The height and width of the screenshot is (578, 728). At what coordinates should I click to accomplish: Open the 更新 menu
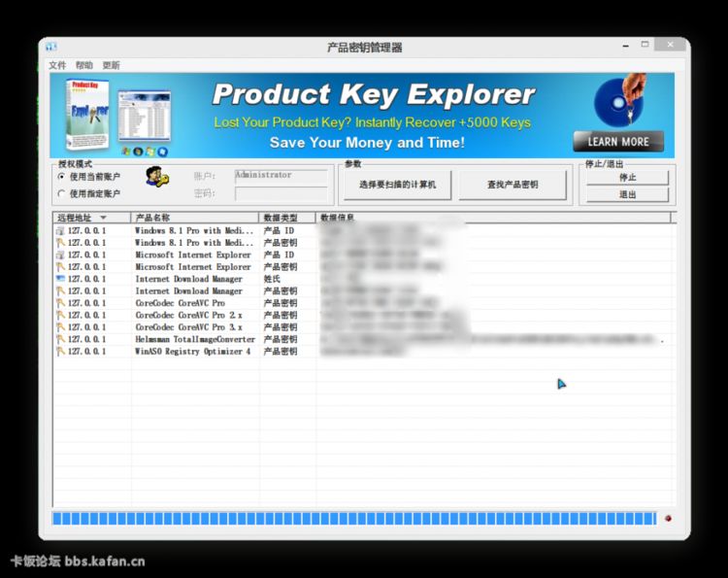111,65
